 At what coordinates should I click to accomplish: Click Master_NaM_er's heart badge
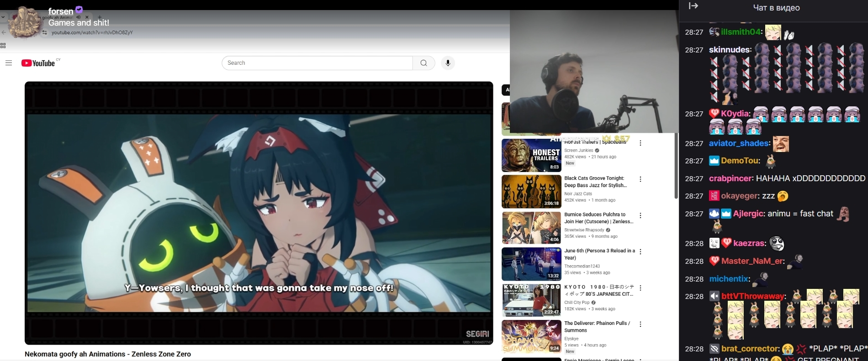tap(714, 261)
